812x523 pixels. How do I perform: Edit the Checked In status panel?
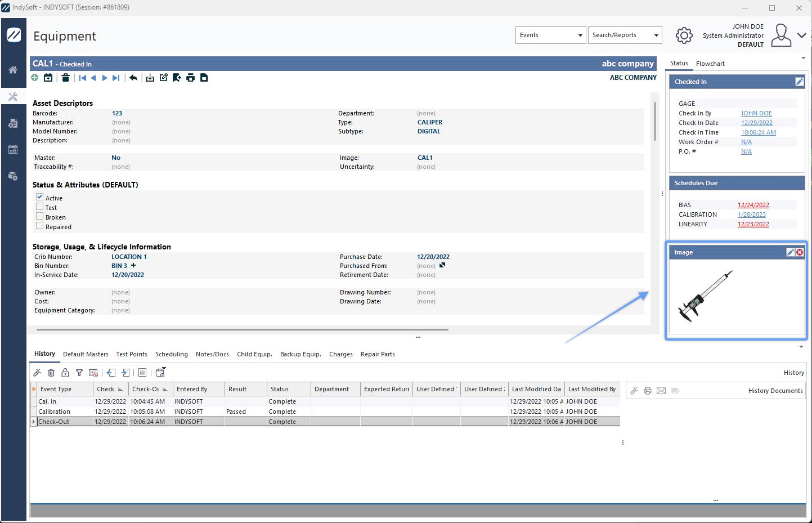tap(799, 82)
